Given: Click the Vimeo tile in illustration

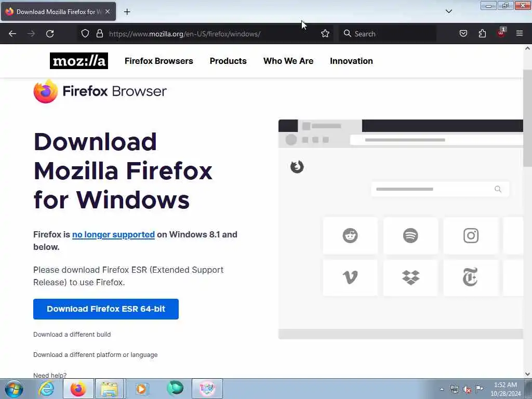Looking at the screenshot, I should [350, 277].
